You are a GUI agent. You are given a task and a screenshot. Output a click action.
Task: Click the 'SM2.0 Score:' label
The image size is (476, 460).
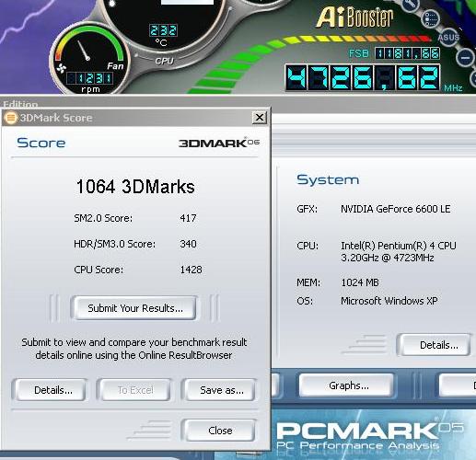pos(103,218)
